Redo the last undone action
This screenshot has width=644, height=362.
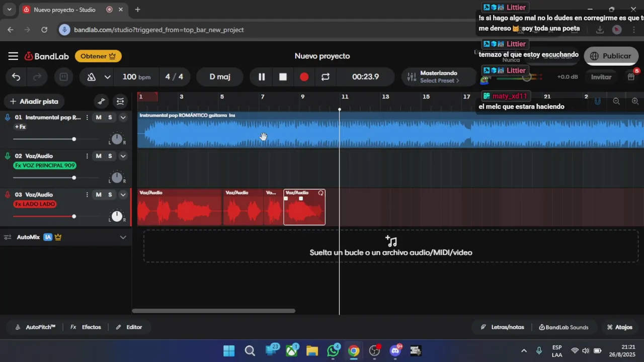click(x=37, y=77)
